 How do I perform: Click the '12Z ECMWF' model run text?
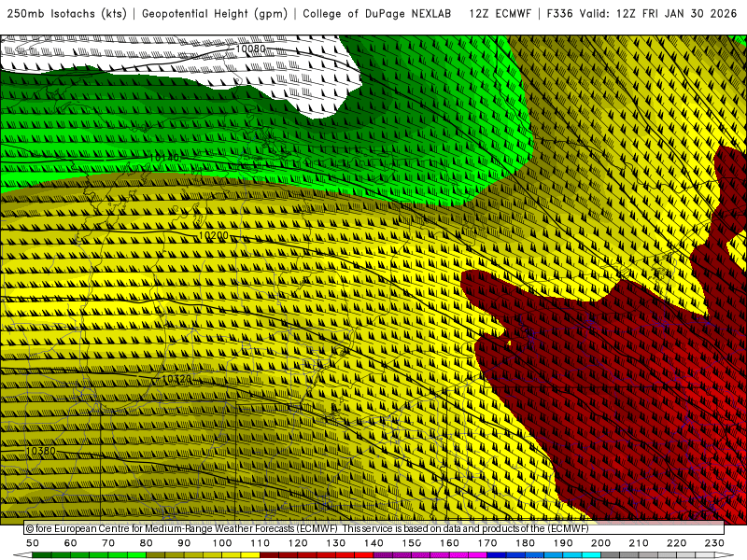tap(500, 14)
